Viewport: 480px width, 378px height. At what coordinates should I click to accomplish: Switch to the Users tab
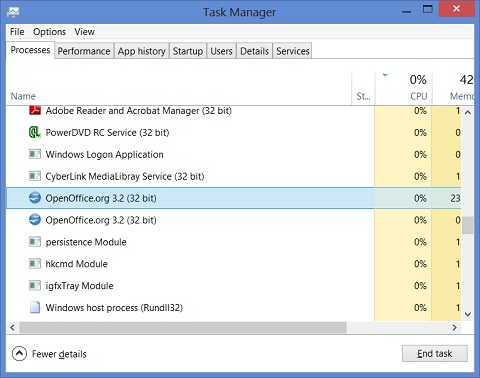(x=221, y=51)
